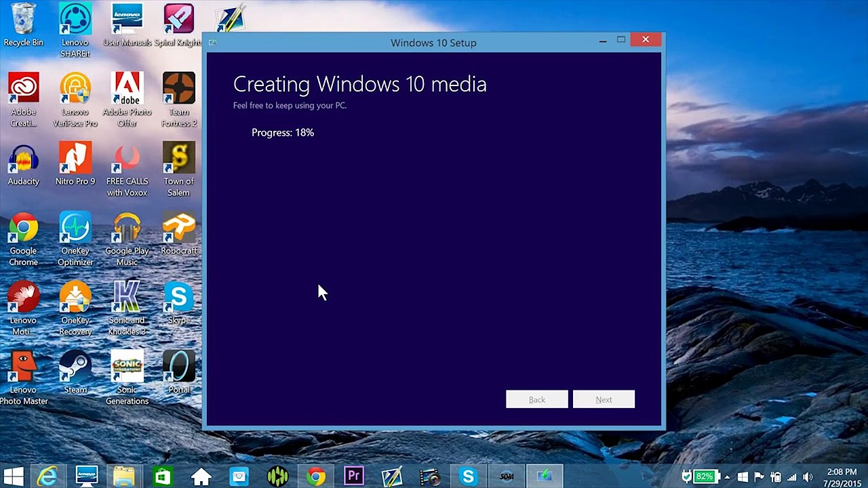Select the Google Chrome desktop shortcut
This screenshot has width=868, height=488.
(x=23, y=240)
